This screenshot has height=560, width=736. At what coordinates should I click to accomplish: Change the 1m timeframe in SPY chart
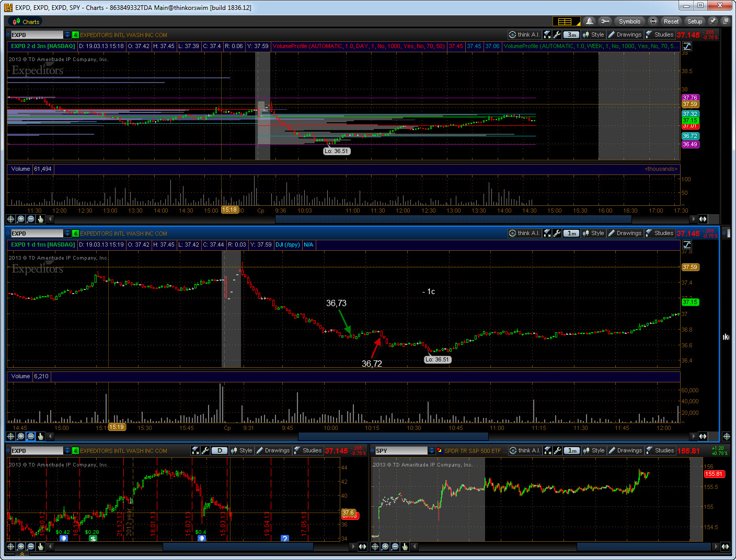(x=572, y=451)
